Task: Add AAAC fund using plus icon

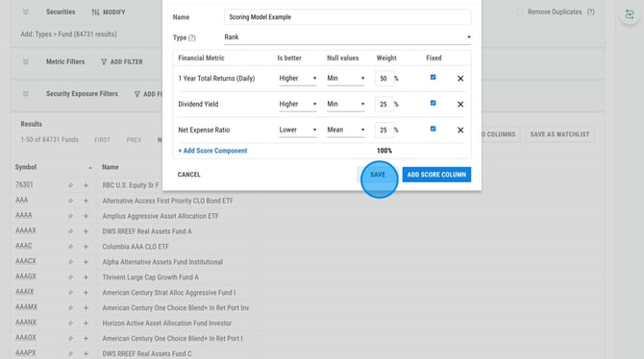Action: coord(86,247)
